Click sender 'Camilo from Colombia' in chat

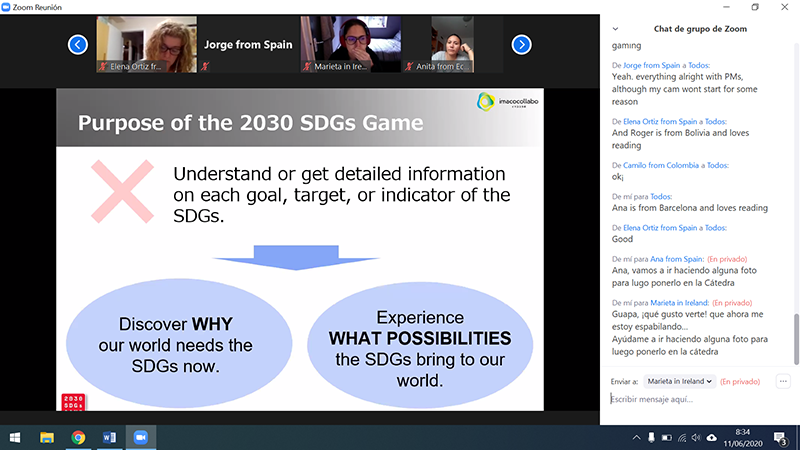(x=661, y=165)
